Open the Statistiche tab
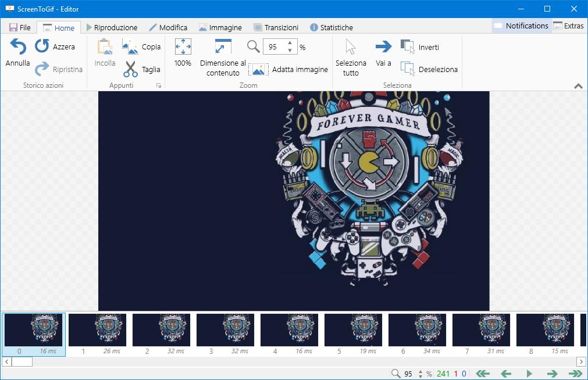This screenshot has width=588, height=380. tap(332, 27)
